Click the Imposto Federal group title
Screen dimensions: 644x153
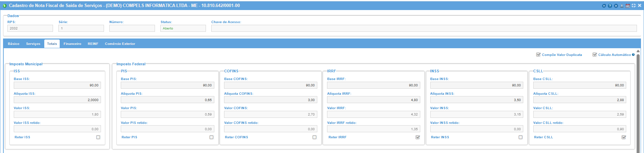(x=131, y=64)
